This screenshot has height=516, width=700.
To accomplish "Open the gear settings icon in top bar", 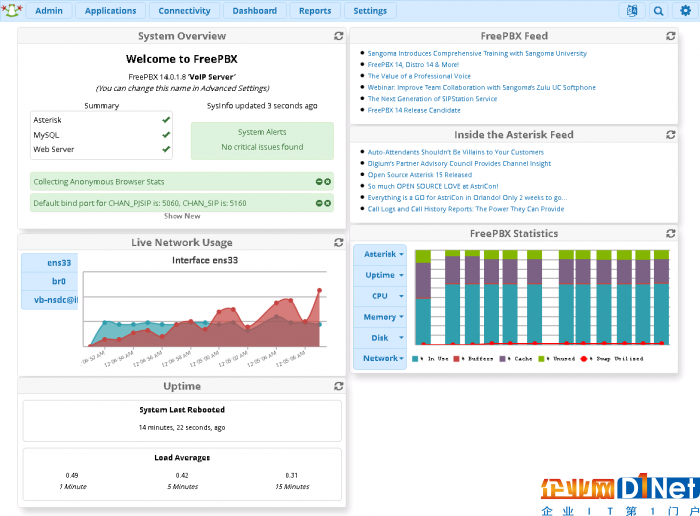I will 685,11.
